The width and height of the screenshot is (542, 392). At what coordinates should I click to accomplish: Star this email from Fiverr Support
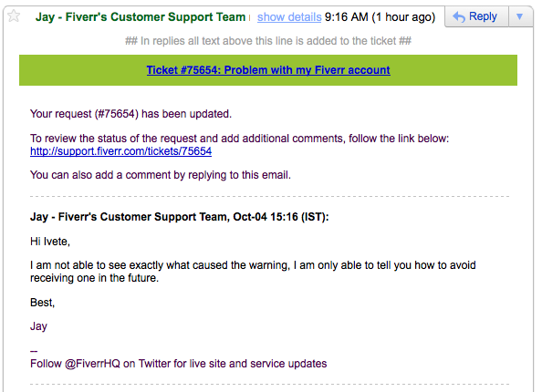coord(14,15)
